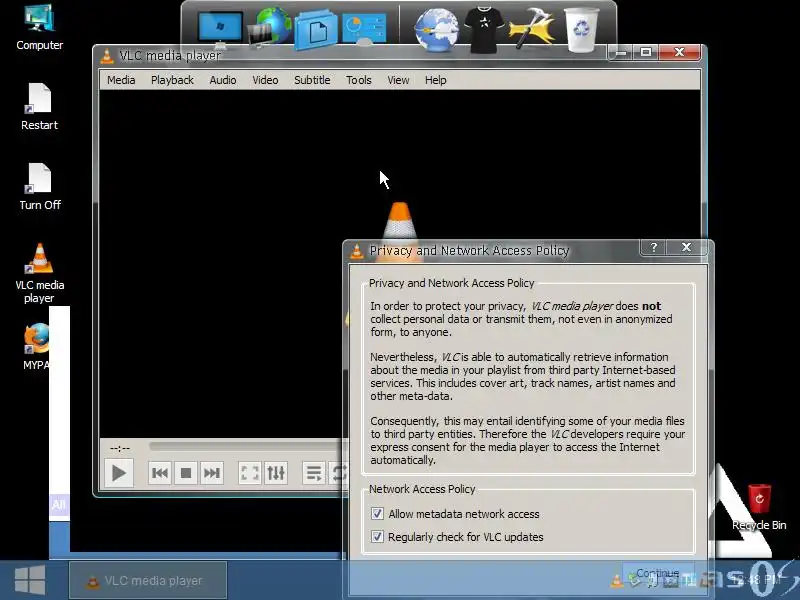Click the VLC cone tray icon
Screen dimensions: 800x600
pos(616,581)
